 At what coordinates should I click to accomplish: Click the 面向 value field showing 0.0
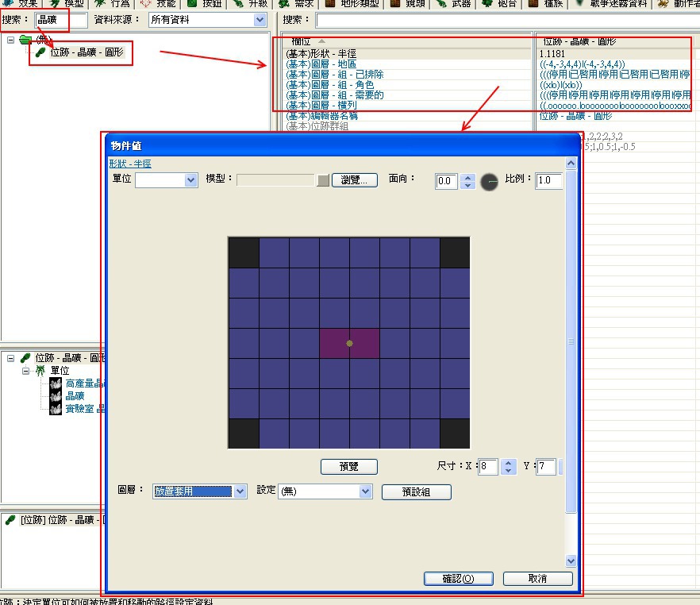click(x=446, y=181)
